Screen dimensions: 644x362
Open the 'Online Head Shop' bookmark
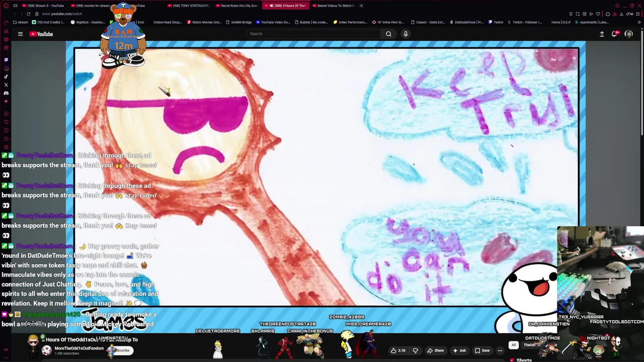(x=167, y=22)
